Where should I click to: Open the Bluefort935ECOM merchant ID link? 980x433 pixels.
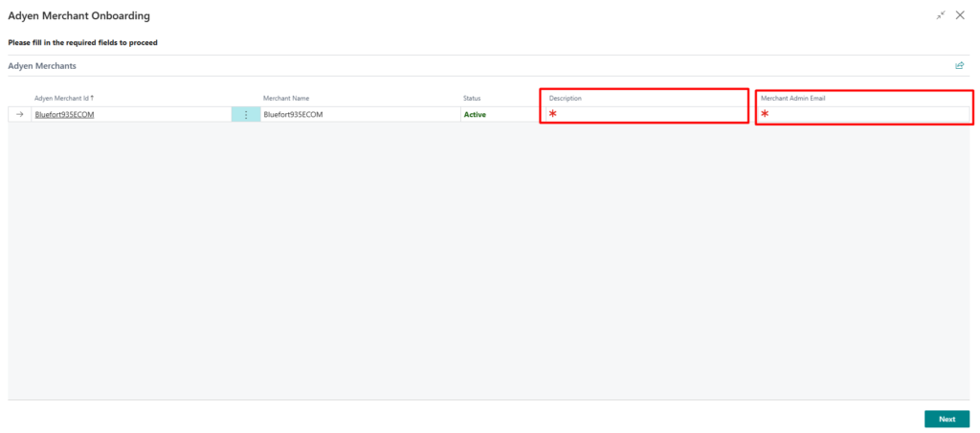coord(64,115)
